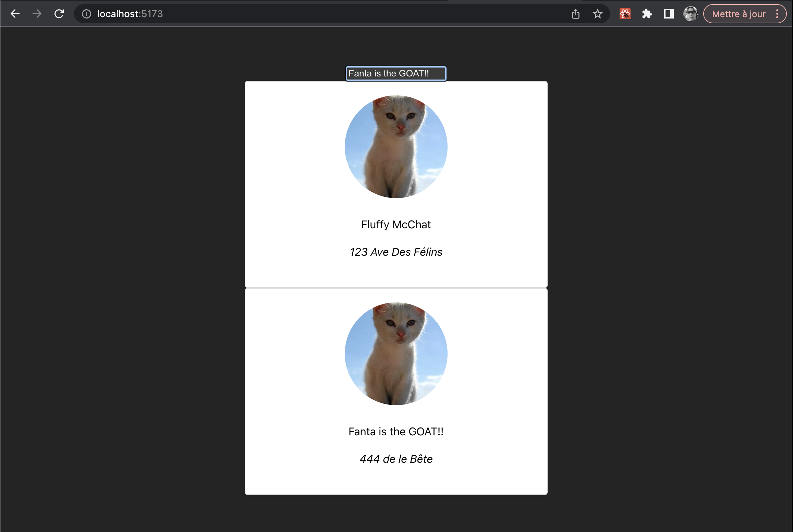The image size is (793, 532).
Task: Select the Fluffy McChat name
Action: [396, 225]
